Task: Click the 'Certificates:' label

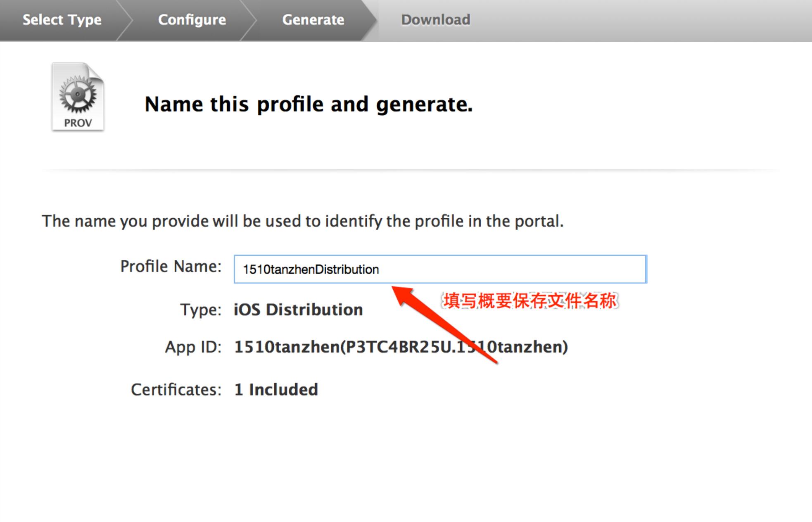Action: (x=176, y=390)
